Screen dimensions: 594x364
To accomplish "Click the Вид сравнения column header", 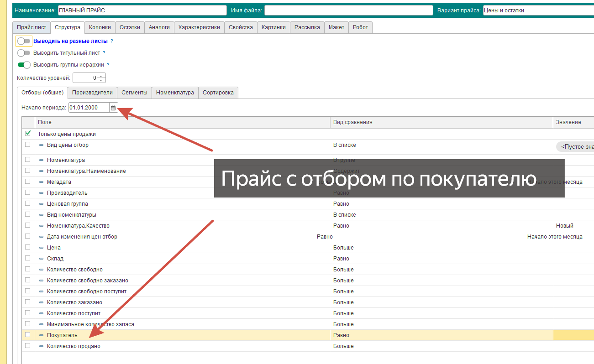I will [x=442, y=122].
